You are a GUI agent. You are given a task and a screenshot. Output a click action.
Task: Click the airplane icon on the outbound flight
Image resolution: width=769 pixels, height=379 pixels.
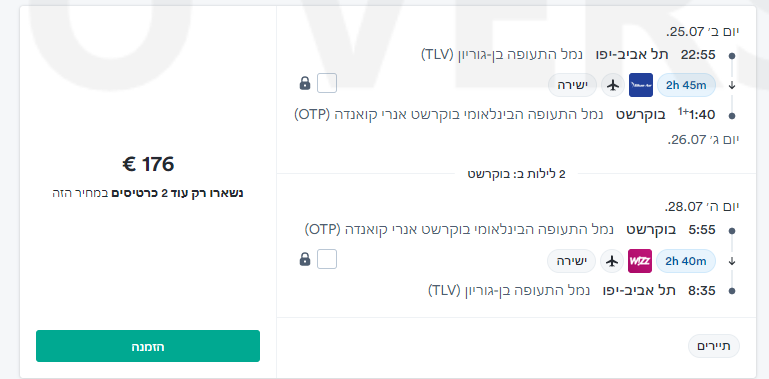(613, 85)
